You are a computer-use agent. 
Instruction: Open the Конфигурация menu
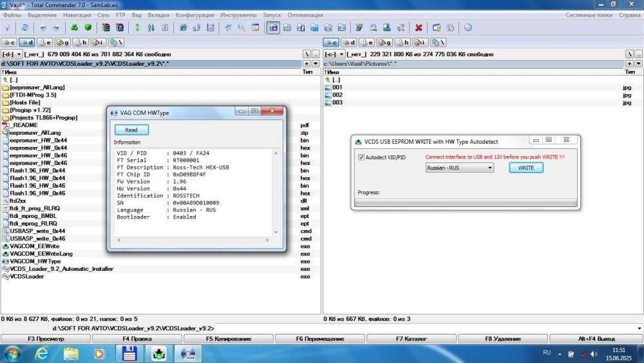pos(194,15)
